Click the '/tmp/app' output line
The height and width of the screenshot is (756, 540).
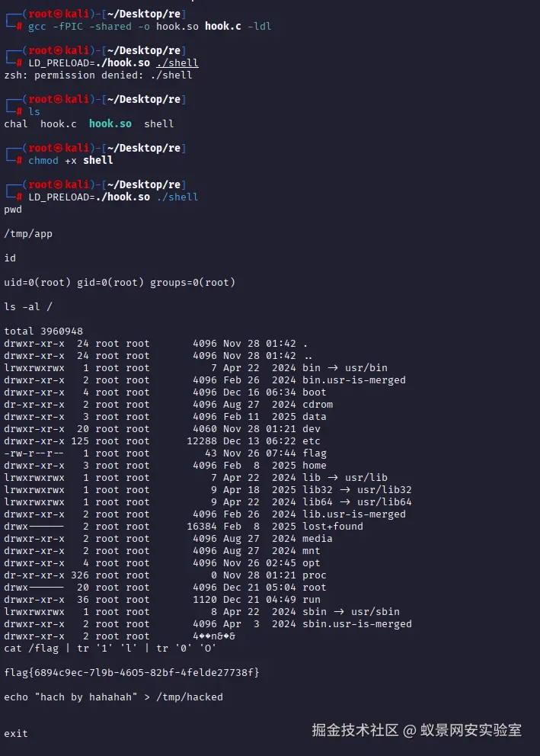tap(28, 233)
